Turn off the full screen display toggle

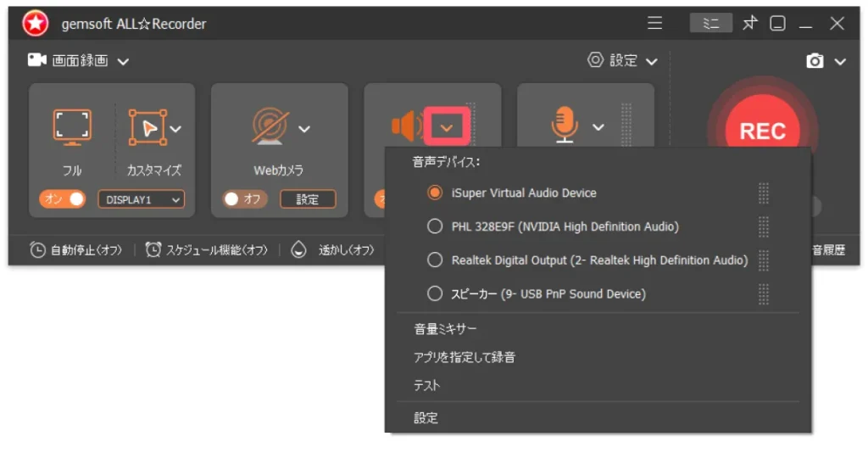coord(63,199)
